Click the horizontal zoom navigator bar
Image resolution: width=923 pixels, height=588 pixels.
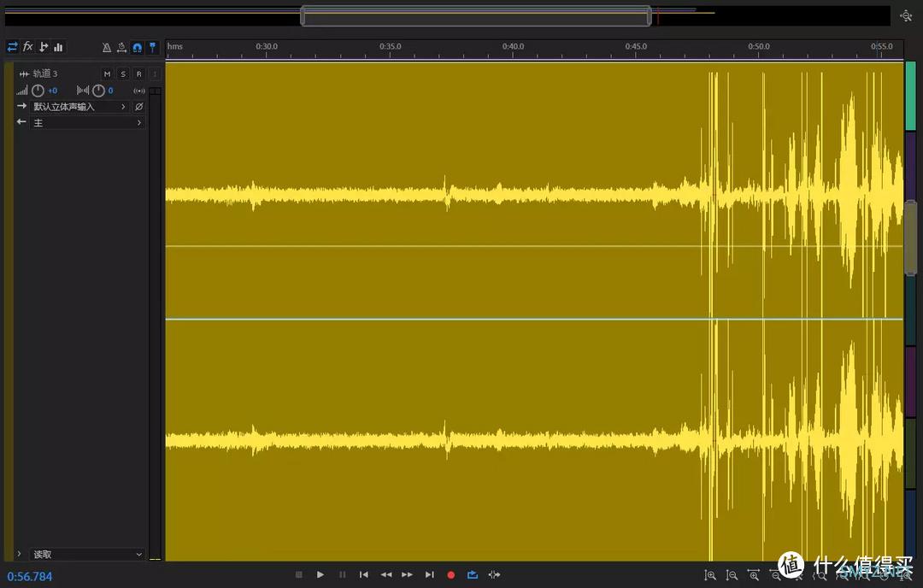point(476,16)
